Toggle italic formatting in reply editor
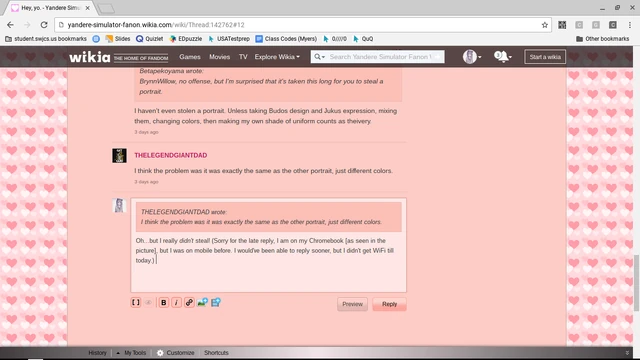Viewport: 640px width, 360px height. (x=176, y=302)
